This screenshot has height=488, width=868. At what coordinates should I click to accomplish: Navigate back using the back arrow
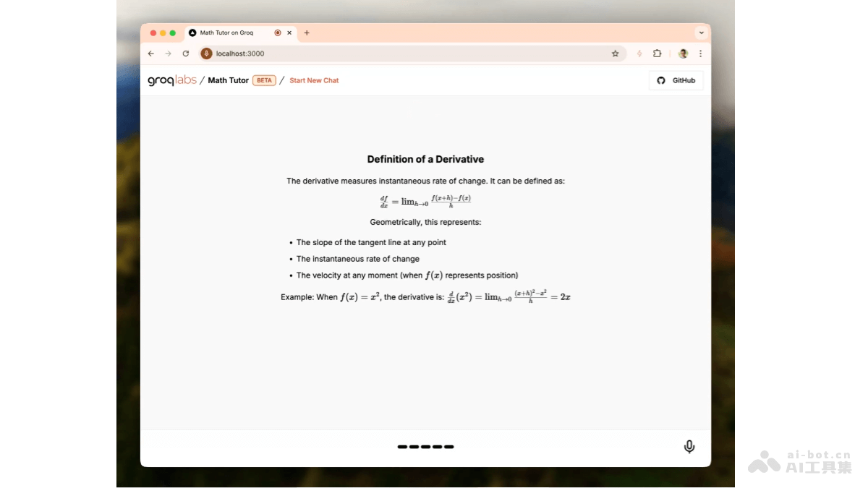coord(150,53)
